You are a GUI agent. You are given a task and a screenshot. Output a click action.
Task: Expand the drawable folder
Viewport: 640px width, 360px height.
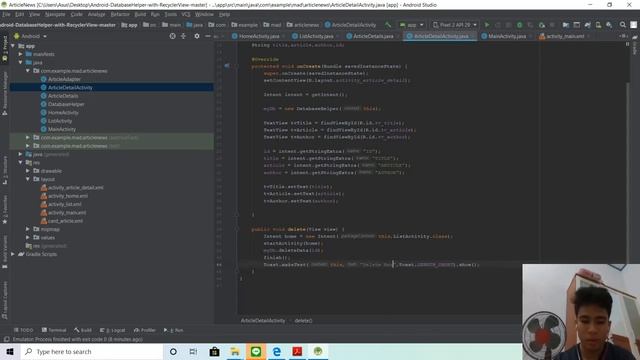pos(28,171)
